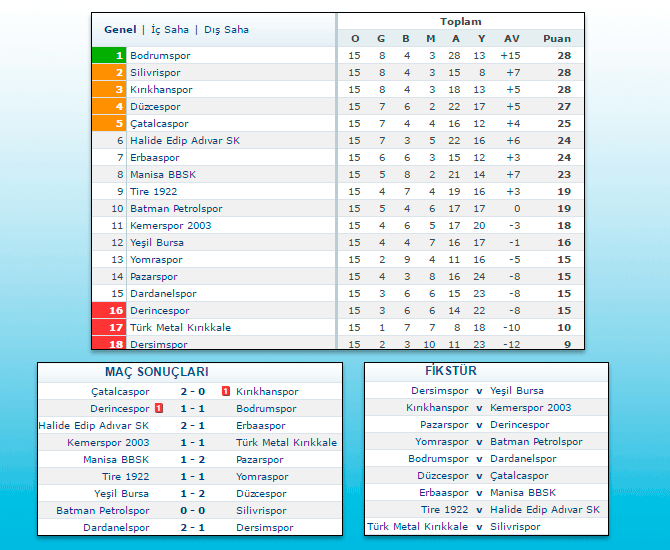Click the orange rank 4 badge
This screenshot has width=670, height=550.
click(108, 107)
